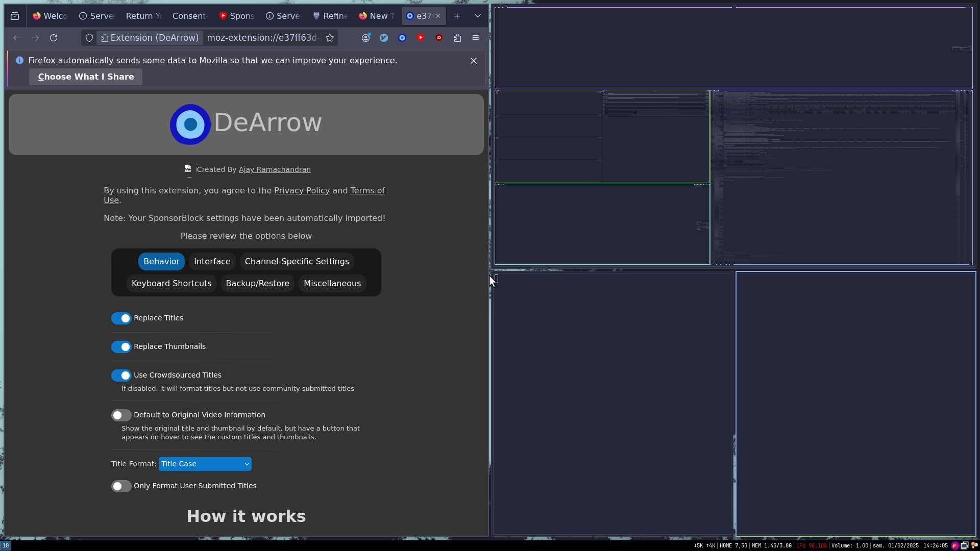
Task: Click the address bar URL field
Action: [x=263, y=38]
